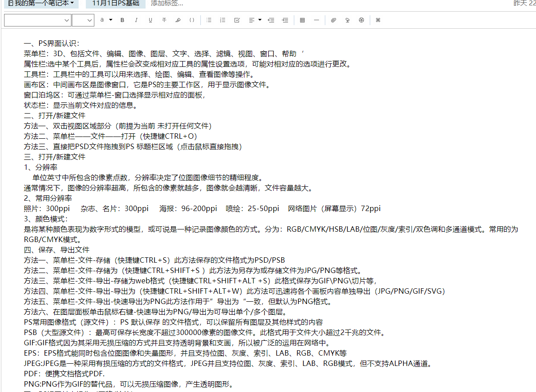Open the 我的第一个笔记本 notebook selector

click(41, 4)
